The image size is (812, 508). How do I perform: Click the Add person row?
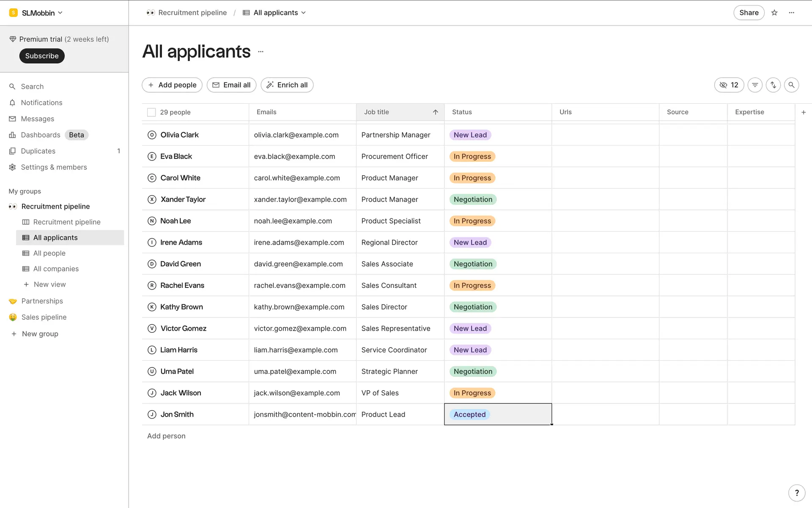166,436
